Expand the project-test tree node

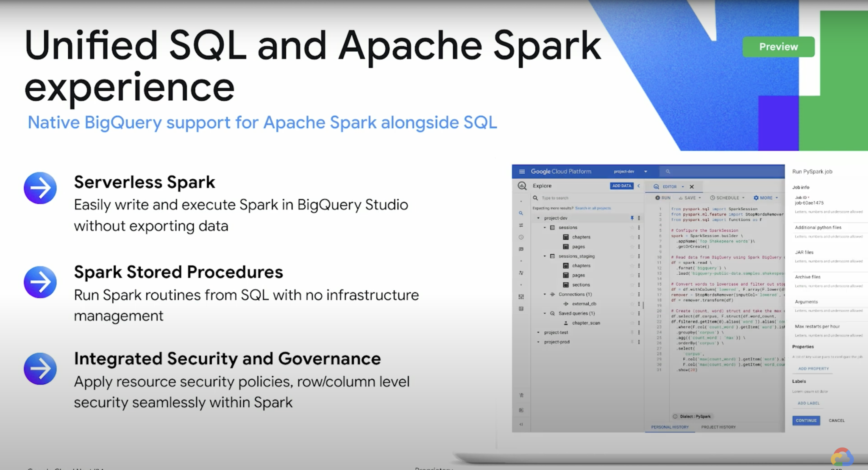538,333
